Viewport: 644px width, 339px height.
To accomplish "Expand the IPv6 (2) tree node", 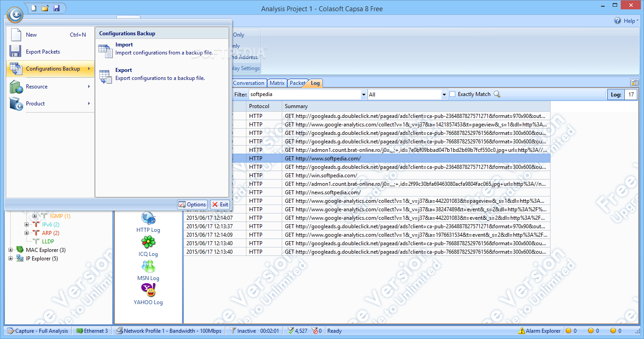I will pyautogui.click(x=26, y=225).
